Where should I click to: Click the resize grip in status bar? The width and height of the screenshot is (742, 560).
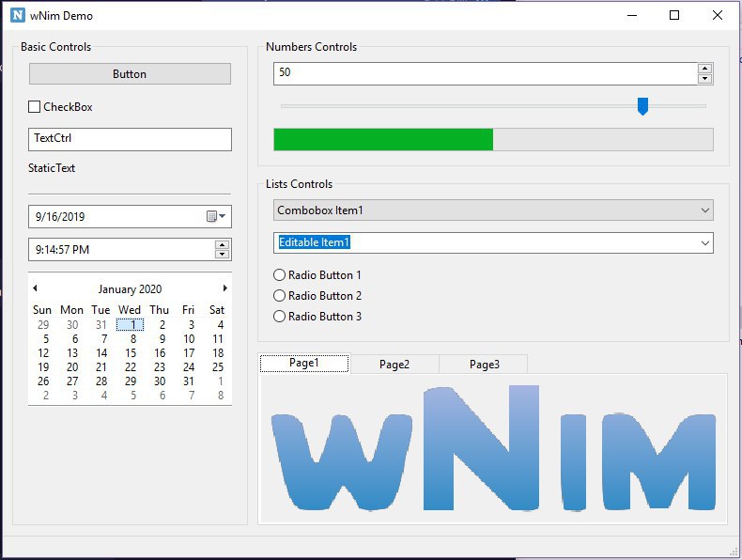(734, 551)
